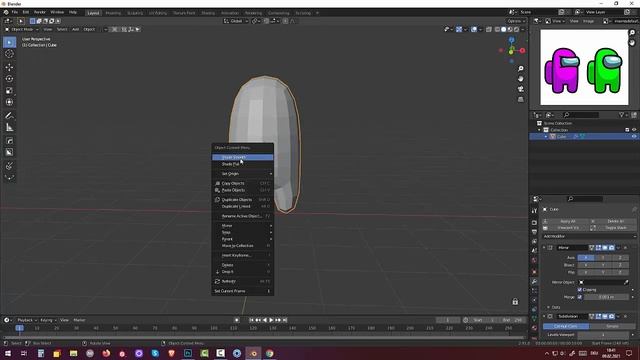Screen dimensions: 640x360
Task: Collapse the Mirror modifier panel
Action: (544, 248)
